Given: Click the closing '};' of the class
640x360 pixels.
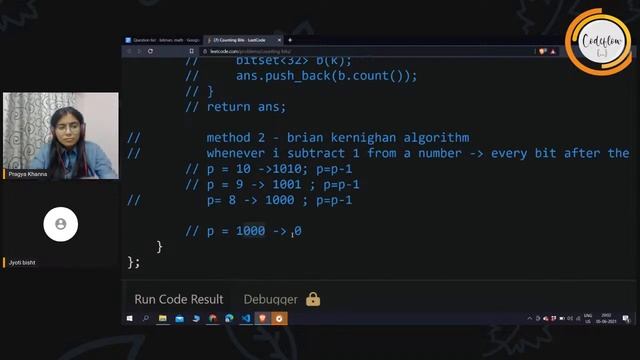Looking at the screenshot, I should click(134, 262).
